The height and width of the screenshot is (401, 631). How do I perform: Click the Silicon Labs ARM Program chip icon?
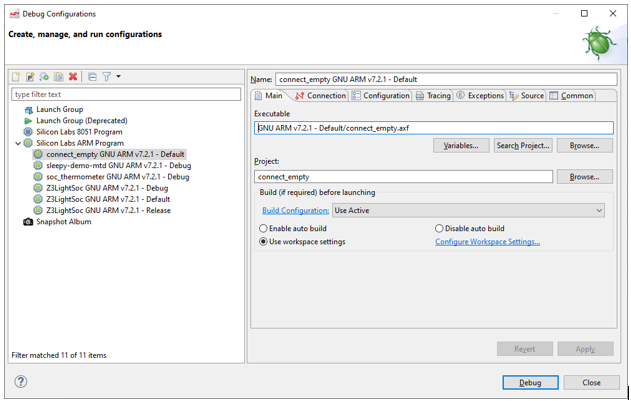tap(28, 143)
